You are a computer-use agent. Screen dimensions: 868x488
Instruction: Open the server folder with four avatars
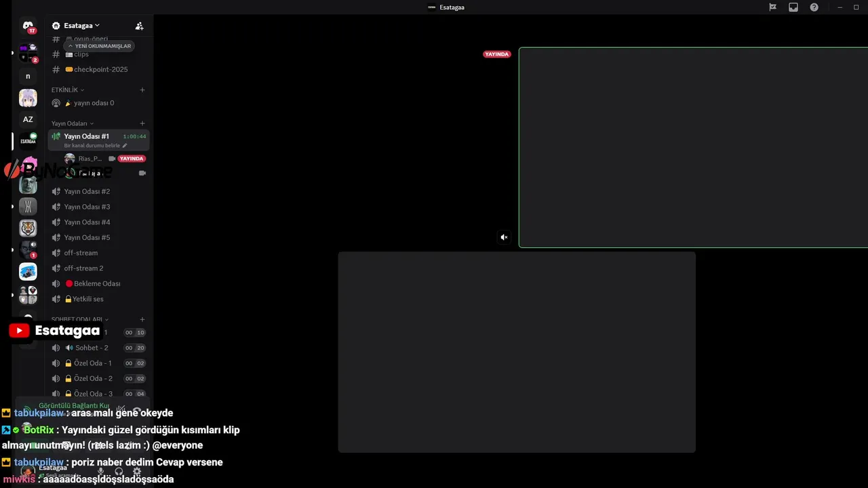(28, 295)
